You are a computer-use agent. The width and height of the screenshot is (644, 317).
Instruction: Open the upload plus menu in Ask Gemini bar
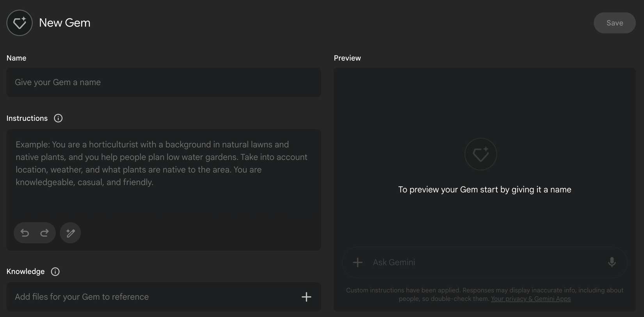click(x=358, y=262)
